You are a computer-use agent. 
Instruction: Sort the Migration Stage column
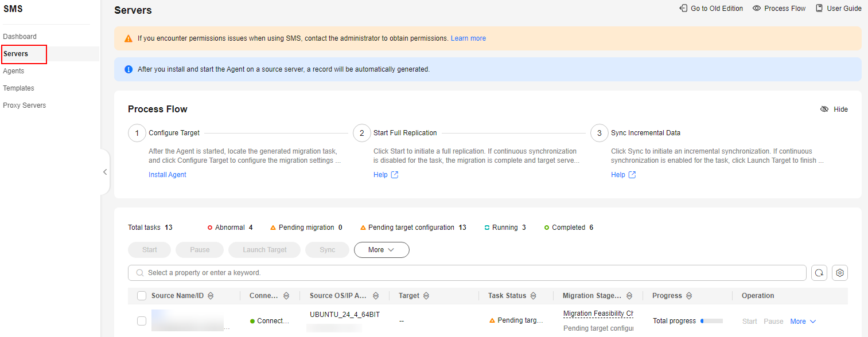pyautogui.click(x=629, y=296)
